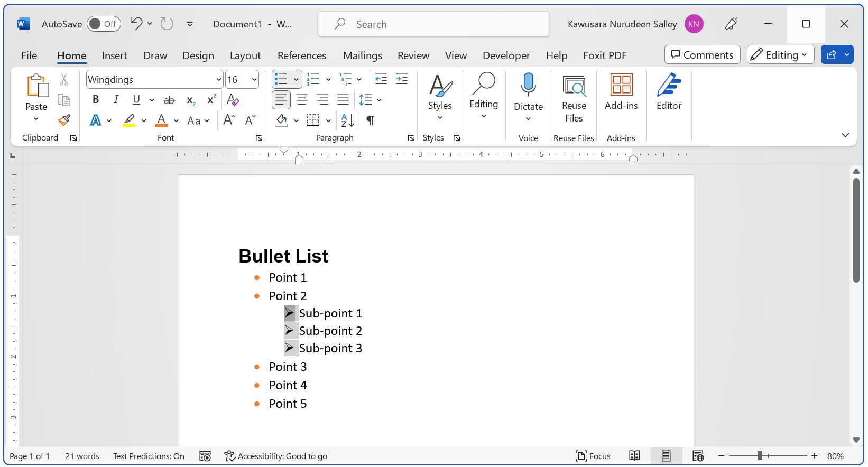The width and height of the screenshot is (868, 467).
Task: Click the zoom slider handle
Action: [x=760, y=456]
